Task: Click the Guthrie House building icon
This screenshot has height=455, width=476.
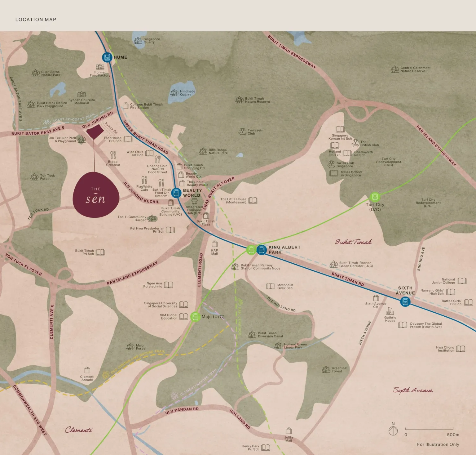Action: click(390, 311)
